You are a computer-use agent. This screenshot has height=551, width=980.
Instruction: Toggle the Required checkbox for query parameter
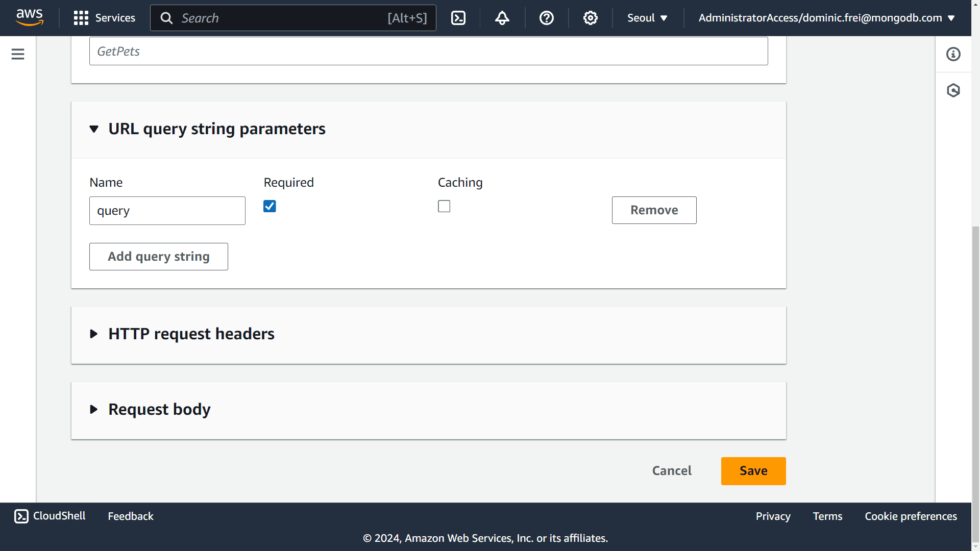pos(270,207)
